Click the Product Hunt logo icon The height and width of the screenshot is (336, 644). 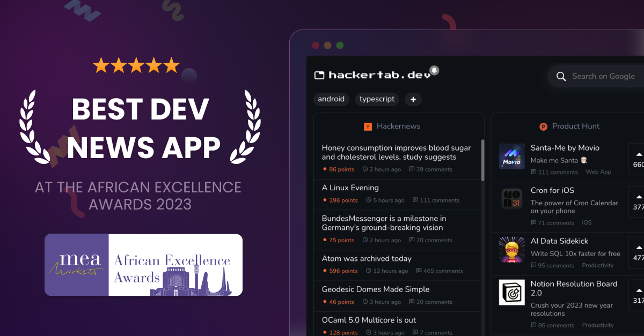tap(543, 126)
